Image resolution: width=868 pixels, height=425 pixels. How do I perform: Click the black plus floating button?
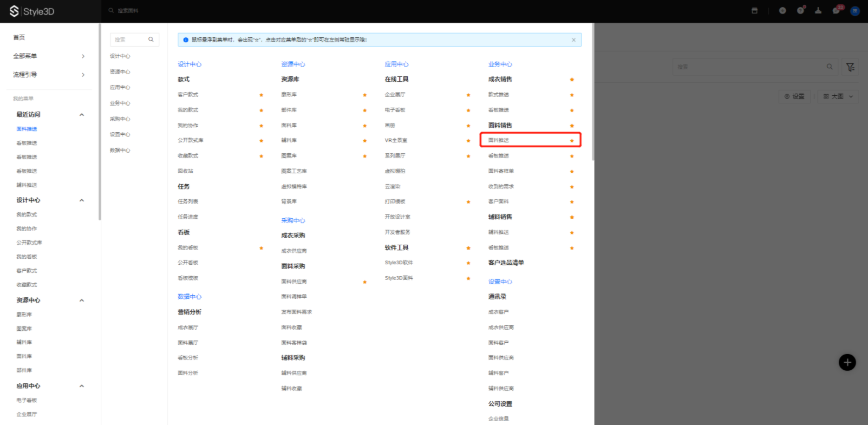(847, 362)
